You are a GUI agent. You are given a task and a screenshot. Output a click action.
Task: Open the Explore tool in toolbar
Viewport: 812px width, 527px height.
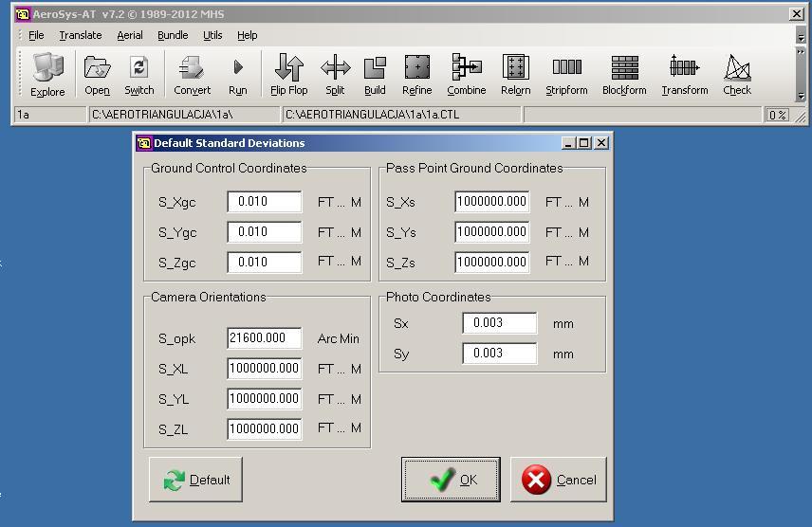tap(47, 75)
